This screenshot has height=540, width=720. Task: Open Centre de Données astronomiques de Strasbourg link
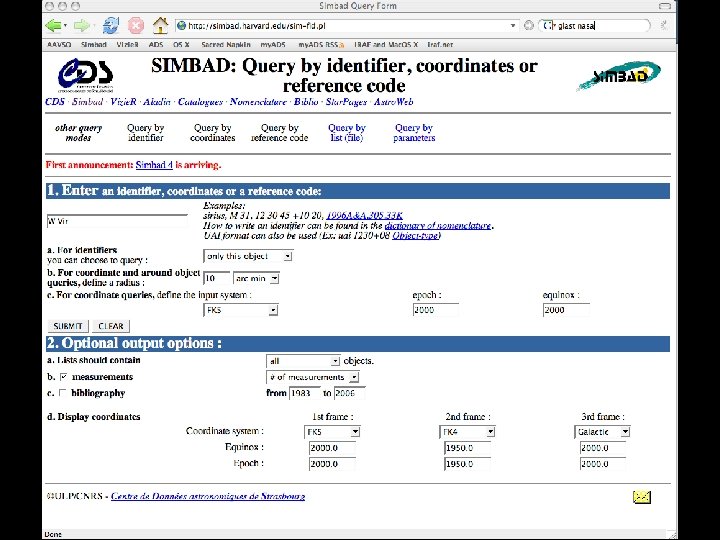208,496
